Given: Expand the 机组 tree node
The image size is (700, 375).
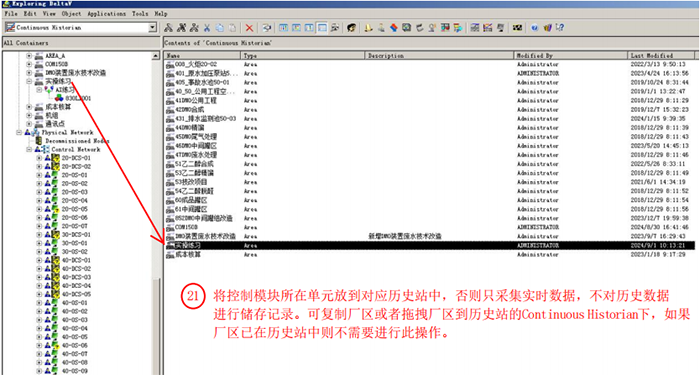Looking at the screenshot, I should (x=29, y=116).
